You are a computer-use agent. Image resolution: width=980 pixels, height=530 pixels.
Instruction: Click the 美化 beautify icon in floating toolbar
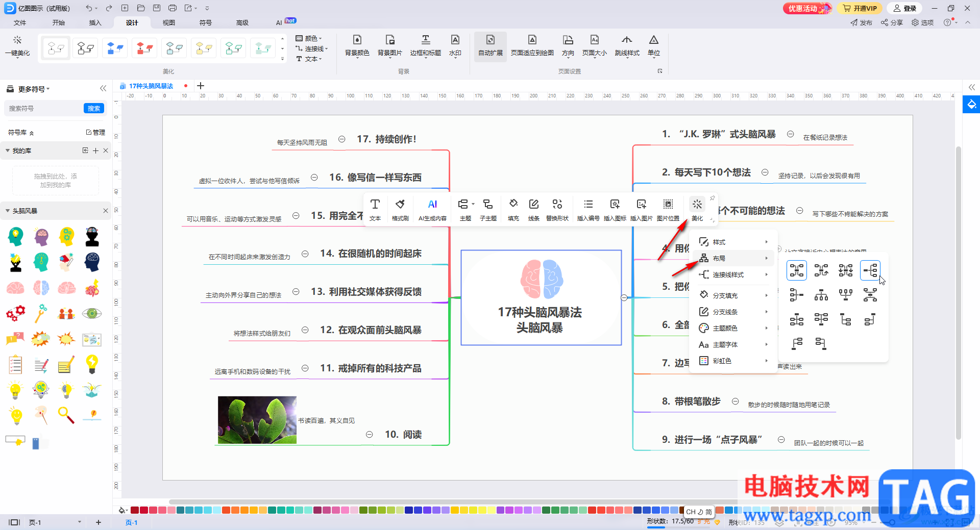tap(697, 210)
